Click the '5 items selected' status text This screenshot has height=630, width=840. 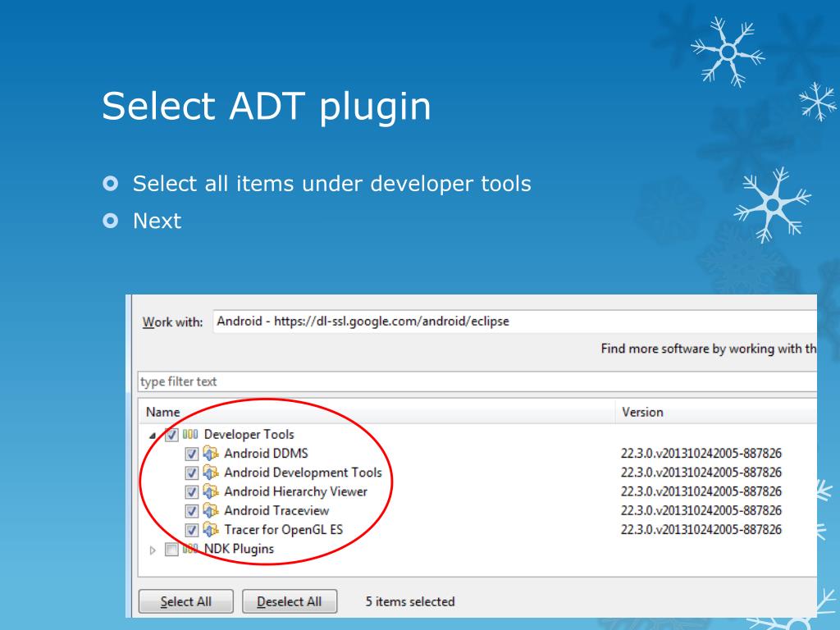click(x=410, y=601)
